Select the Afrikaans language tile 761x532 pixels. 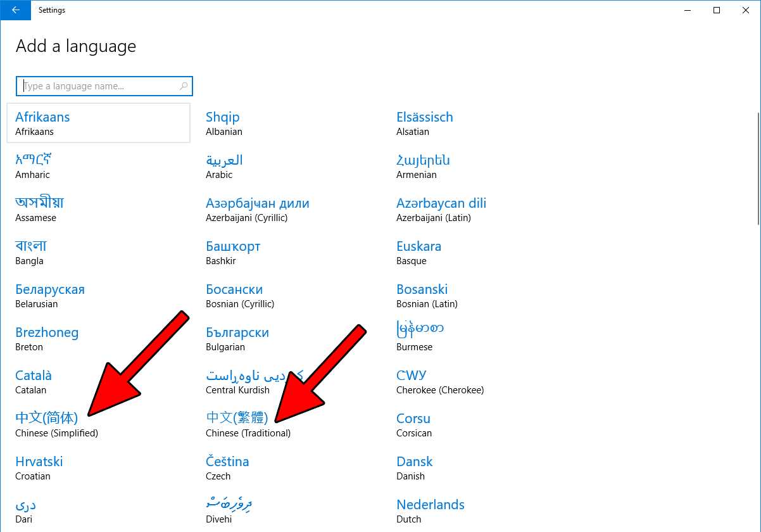tap(98, 123)
